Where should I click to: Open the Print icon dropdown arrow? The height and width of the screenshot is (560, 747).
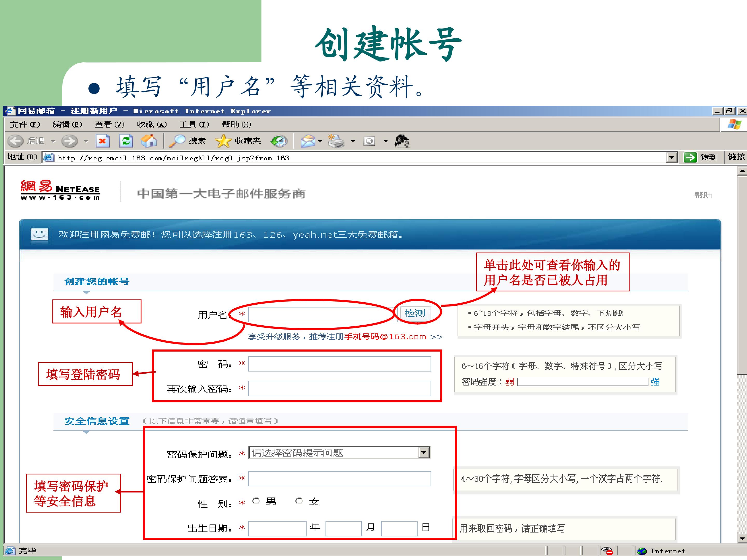tap(353, 141)
